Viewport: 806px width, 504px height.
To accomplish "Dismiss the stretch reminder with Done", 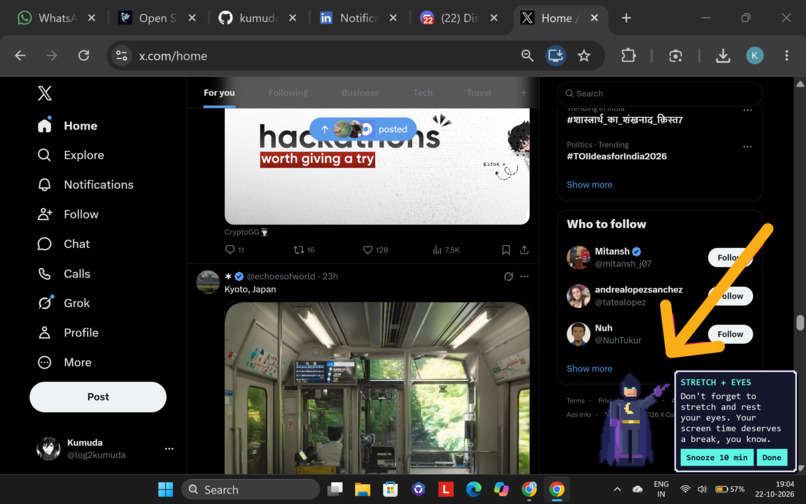I will pos(772,457).
